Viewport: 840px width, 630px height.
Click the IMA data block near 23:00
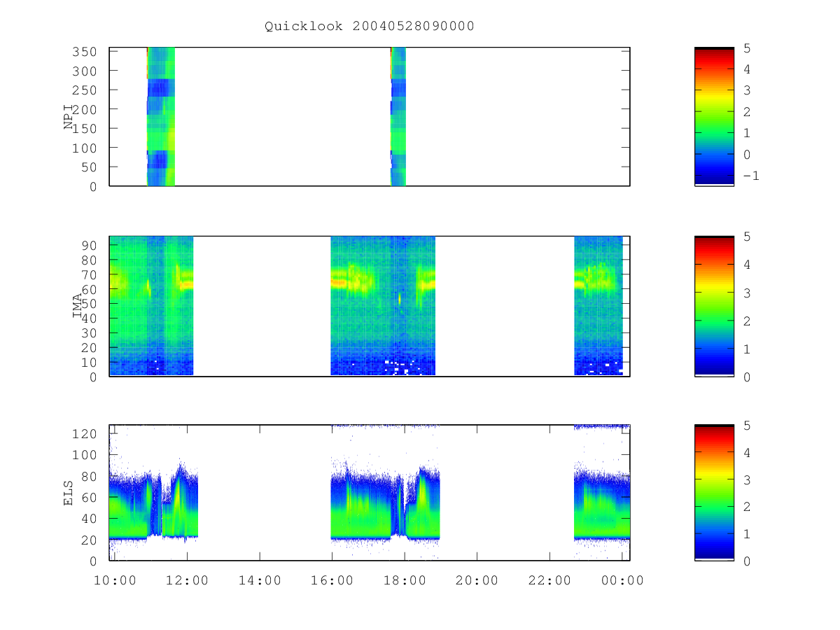point(598,306)
